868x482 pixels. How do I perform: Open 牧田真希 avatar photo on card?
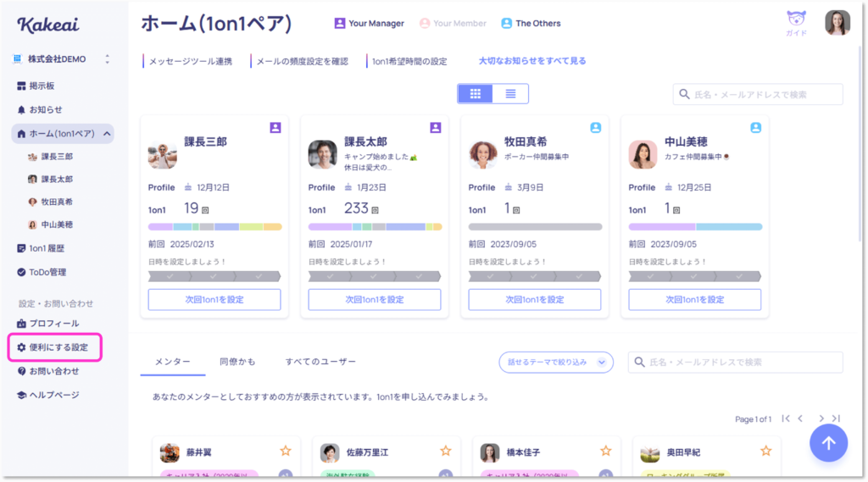point(482,154)
